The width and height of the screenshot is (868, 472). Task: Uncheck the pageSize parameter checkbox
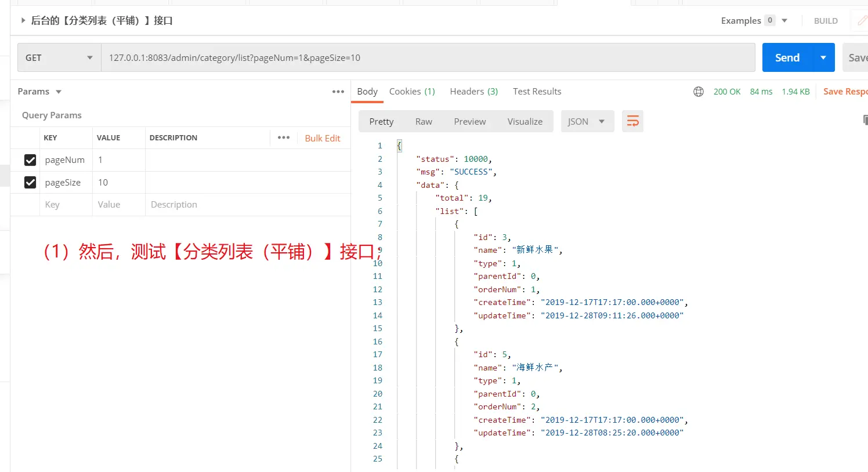30,183
